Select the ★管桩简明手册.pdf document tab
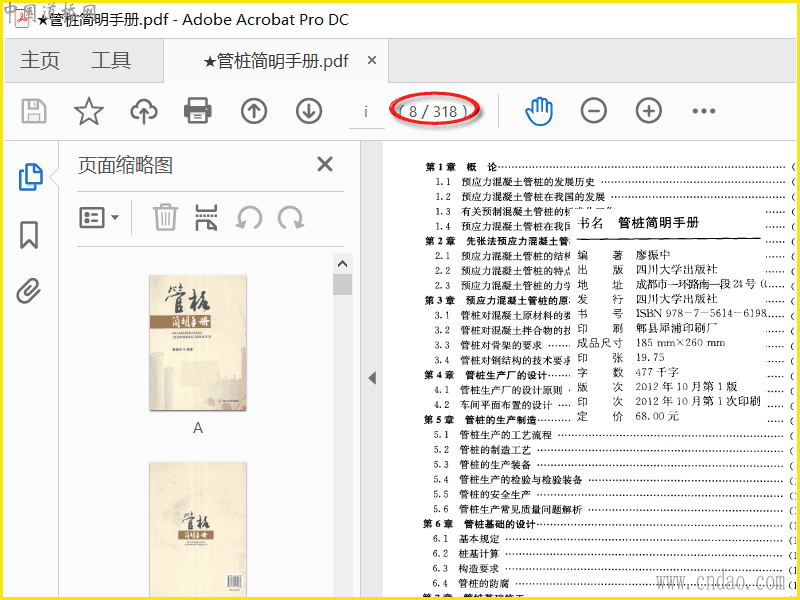Viewport: 800px width, 600px height. point(276,61)
